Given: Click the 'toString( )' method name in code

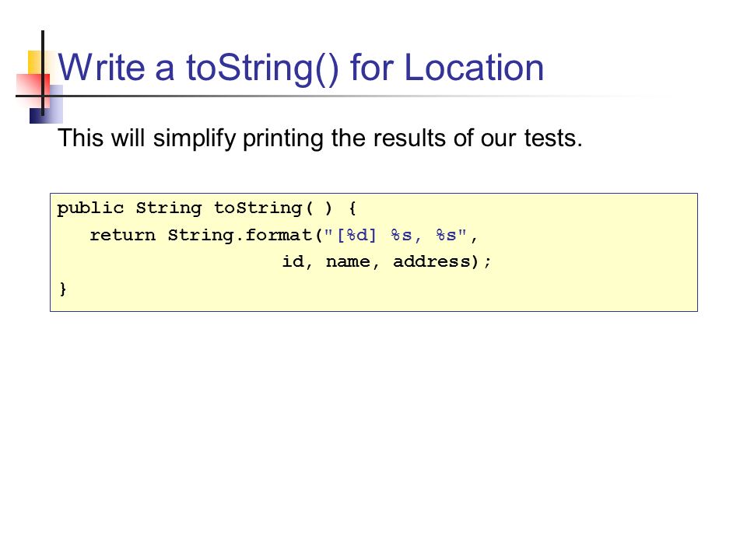Looking at the screenshot, I should [273, 208].
